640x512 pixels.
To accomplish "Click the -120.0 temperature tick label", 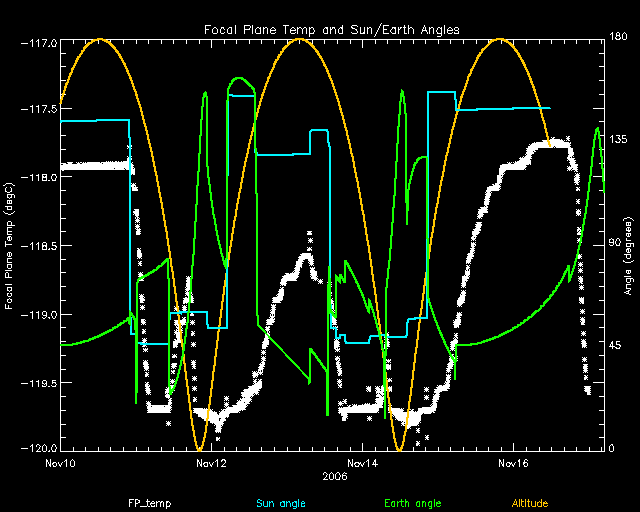I will point(40,449).
